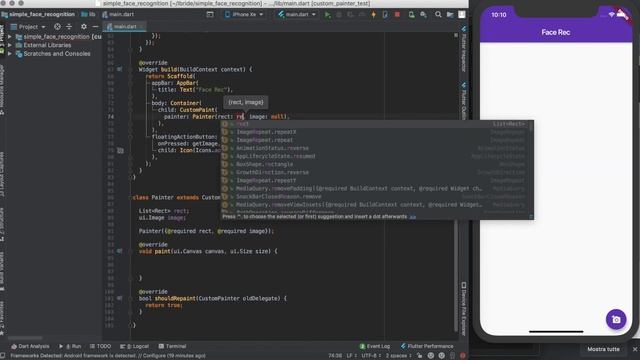Image resolution: width=640 pixels, height=360 pixels.
Task: Open the Project view dropdown
Action: 28,27
